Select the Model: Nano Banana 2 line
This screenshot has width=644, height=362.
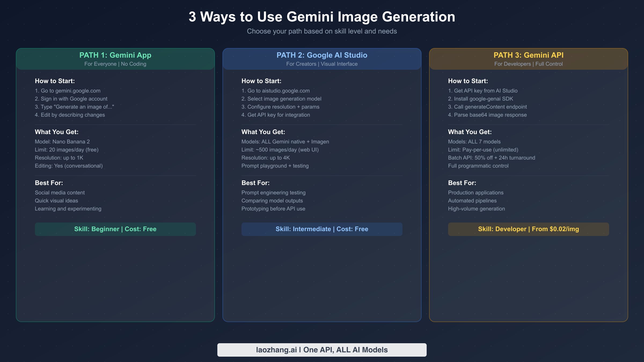[63, 142]
